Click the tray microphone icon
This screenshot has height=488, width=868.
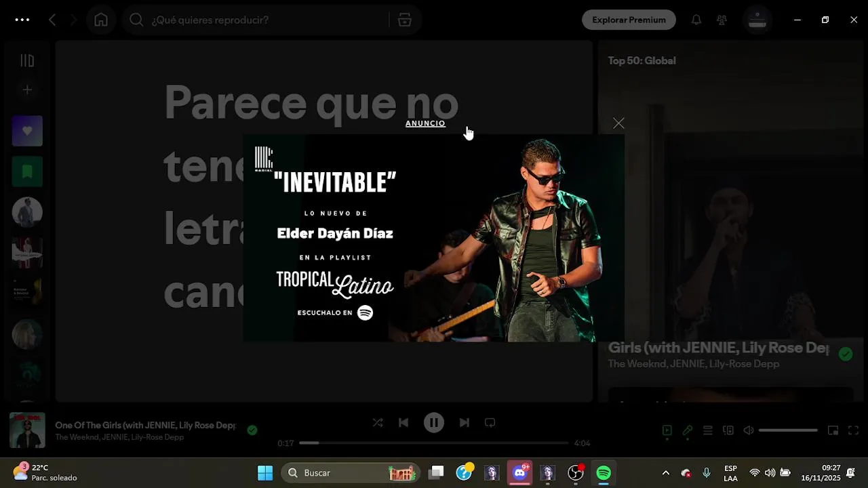(x=707, y=473)
